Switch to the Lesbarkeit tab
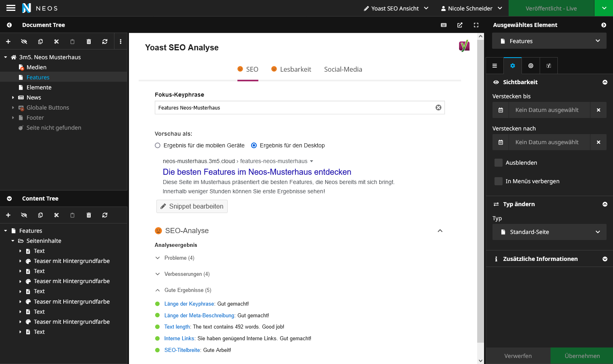Image resolution: width=613 pixels, height=364 pixels. point(291,69)
